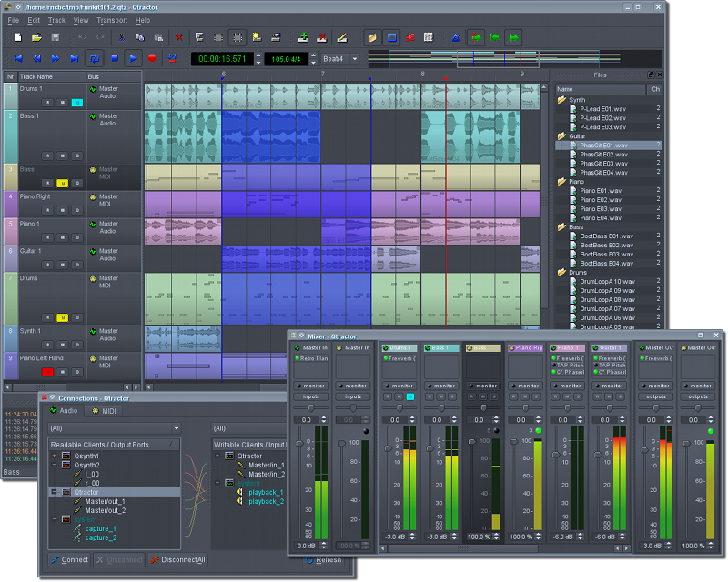
Task: Collapse the Qsynth2 client tree node
Action: [54, 465]
